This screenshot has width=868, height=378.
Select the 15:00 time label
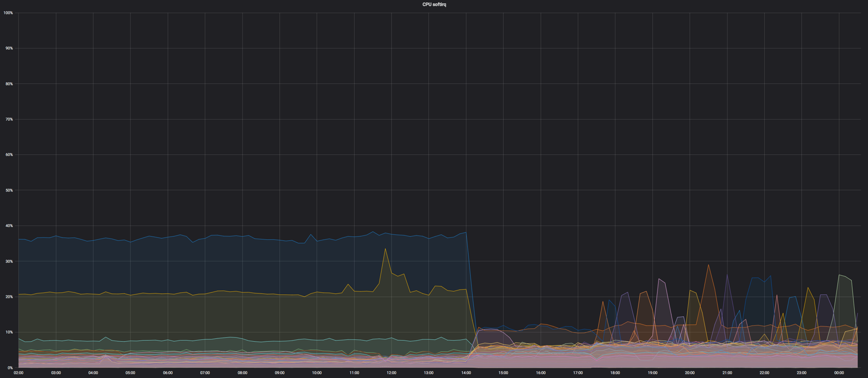click(x=504, y=373)
